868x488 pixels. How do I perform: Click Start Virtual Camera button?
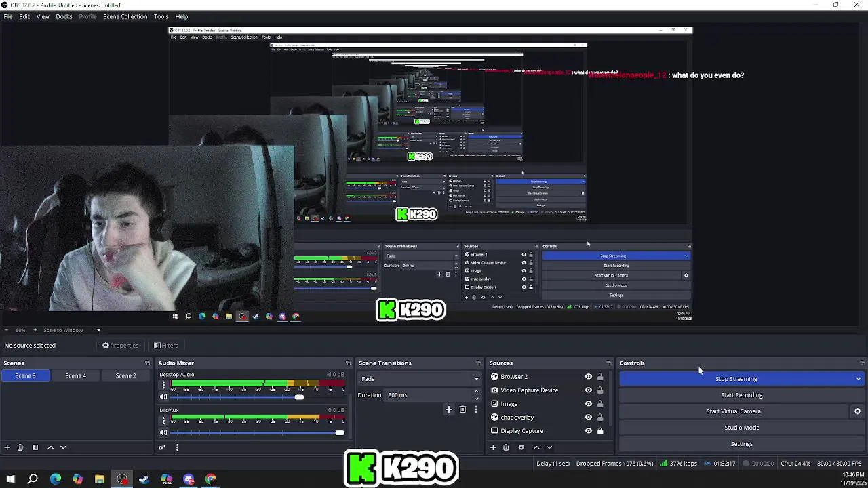[733, 411]
